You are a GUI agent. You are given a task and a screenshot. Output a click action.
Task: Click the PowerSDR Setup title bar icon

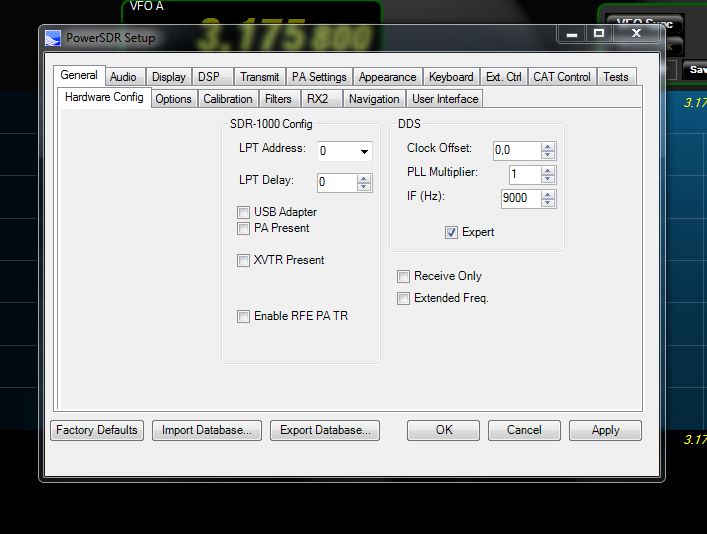pos(53,38)
